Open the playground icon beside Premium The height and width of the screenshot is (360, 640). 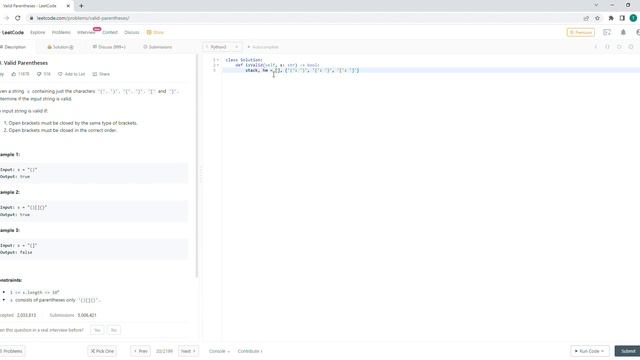coord(607,32)
